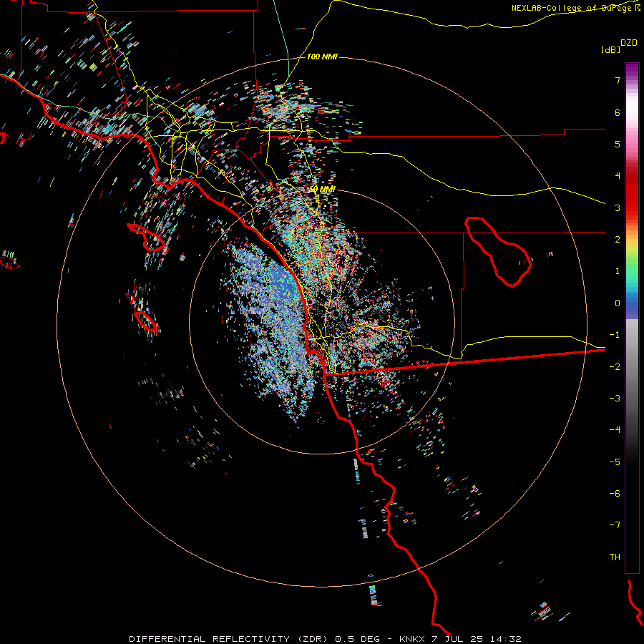Image resolution: width=644 pixels, height=644 pixels.
Task: Select the -7 tick label on legend
Action: click(615, 525)
